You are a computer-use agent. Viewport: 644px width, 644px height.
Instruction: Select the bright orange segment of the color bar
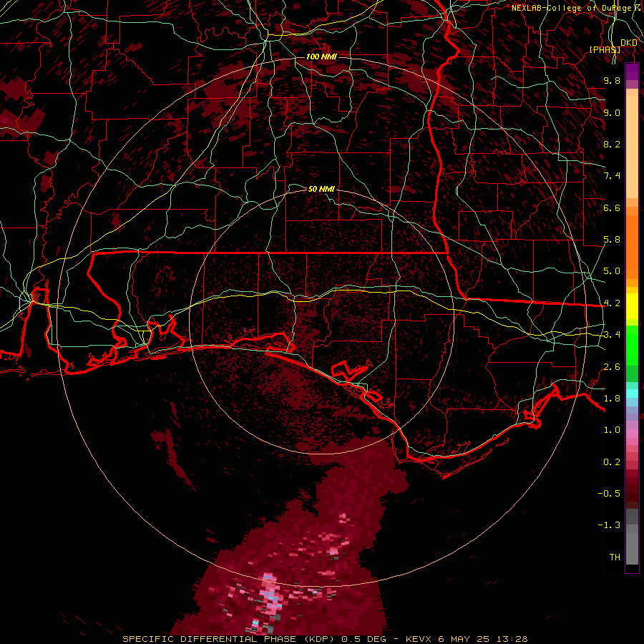(x=632, y=248)
